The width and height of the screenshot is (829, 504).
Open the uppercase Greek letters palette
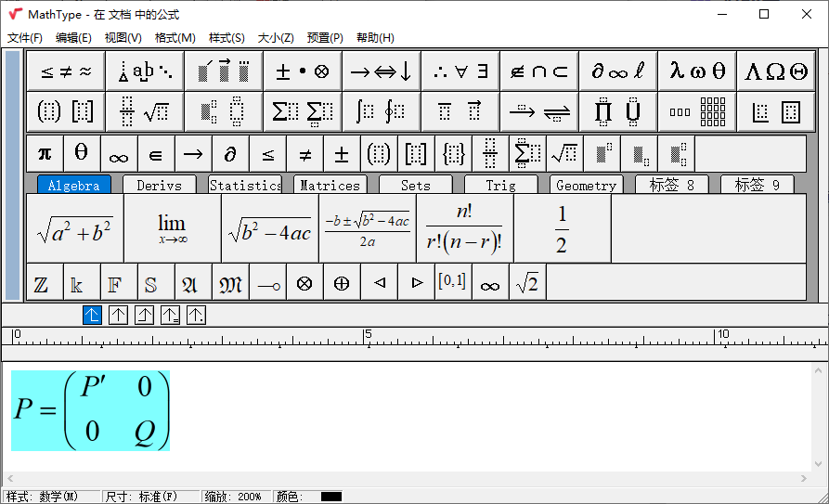775,71
